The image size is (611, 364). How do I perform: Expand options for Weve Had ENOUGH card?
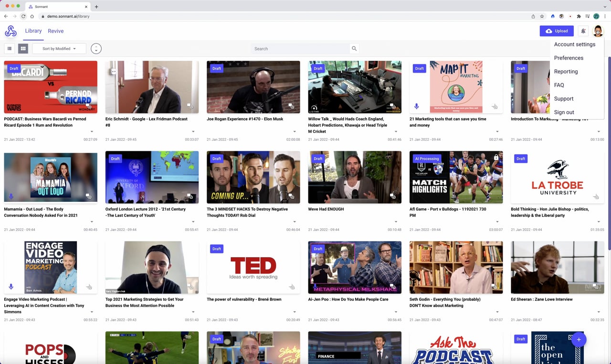396,222
